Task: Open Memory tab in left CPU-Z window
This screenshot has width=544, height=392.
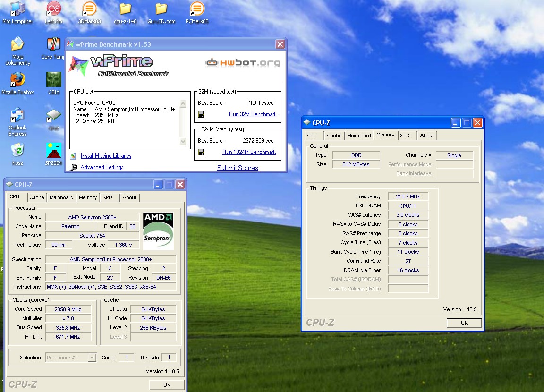Action: 88,197
